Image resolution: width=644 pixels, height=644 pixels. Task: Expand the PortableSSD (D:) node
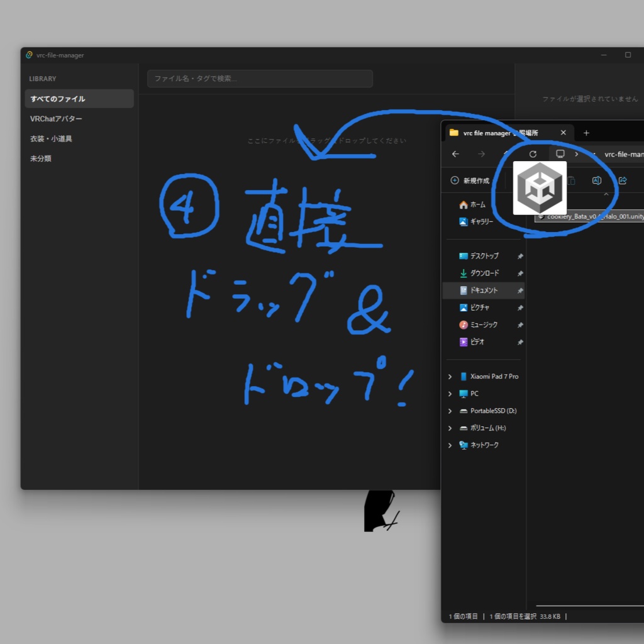coord(450,411)
